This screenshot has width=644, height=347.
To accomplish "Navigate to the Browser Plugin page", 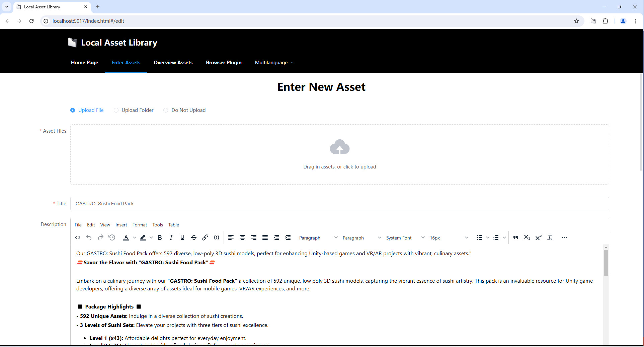I will point(224,63).
